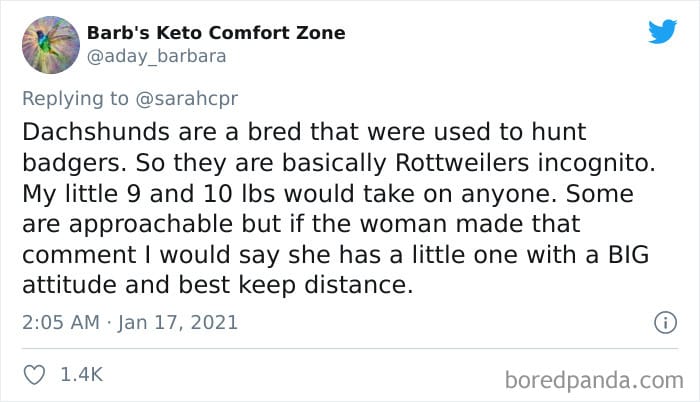Like the tweet with the heart icon
The width and height of the screenshot is (700, 402).
[34, 375]
